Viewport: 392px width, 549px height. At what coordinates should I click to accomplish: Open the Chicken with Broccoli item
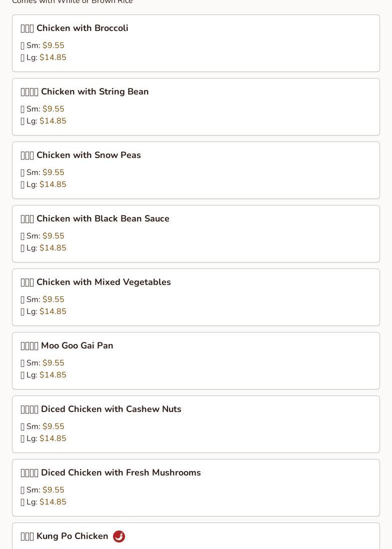[x=82, y=28]
